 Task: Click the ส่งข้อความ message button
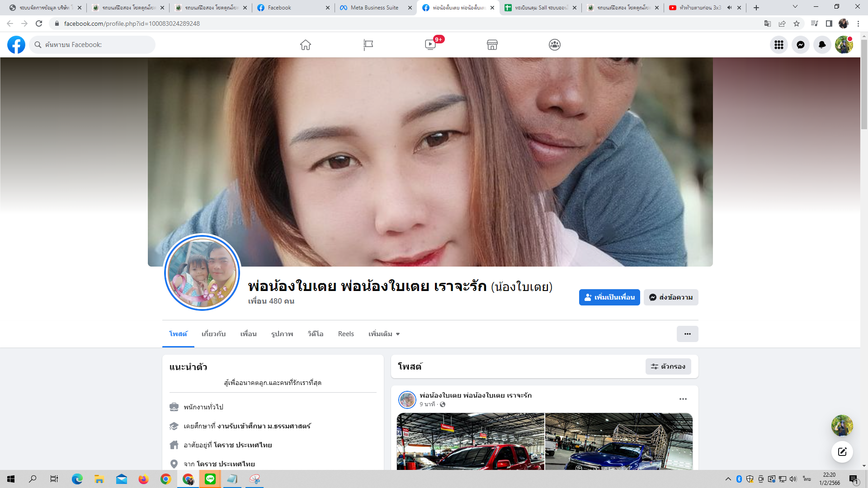click(x=671, y=297)
